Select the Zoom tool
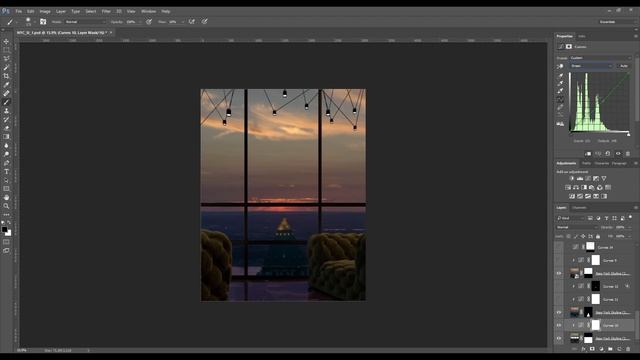Viewport: 640px width, 360px height. tap(6, 206)
